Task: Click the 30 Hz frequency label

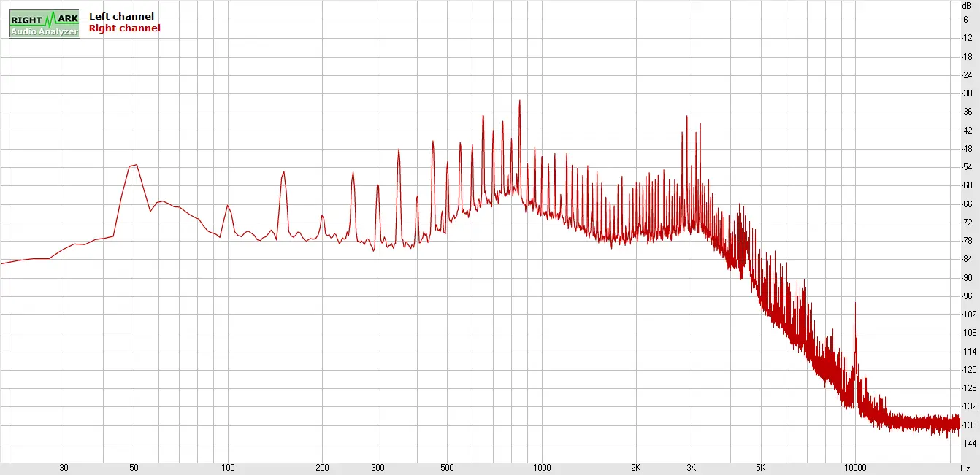Action: click(64, 468)
